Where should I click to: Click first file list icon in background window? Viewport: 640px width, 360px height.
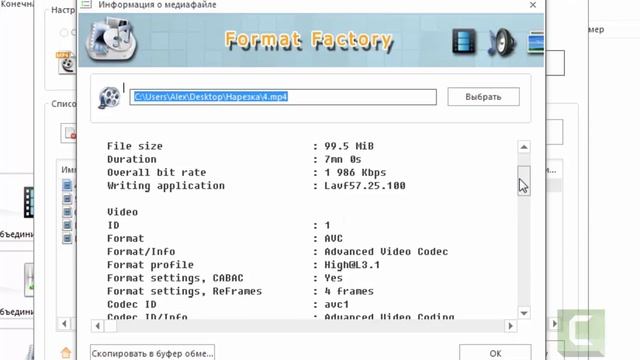tap(67, 186)
